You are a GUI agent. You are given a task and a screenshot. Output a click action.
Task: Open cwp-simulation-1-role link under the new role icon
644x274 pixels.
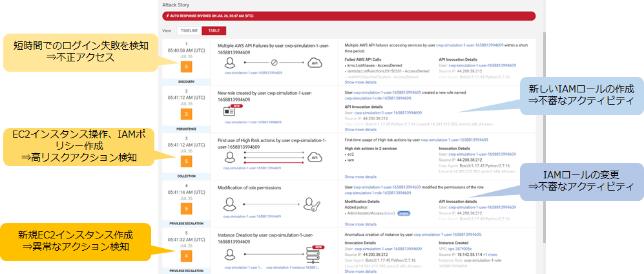pyautogui.click(x=253, y=122)
